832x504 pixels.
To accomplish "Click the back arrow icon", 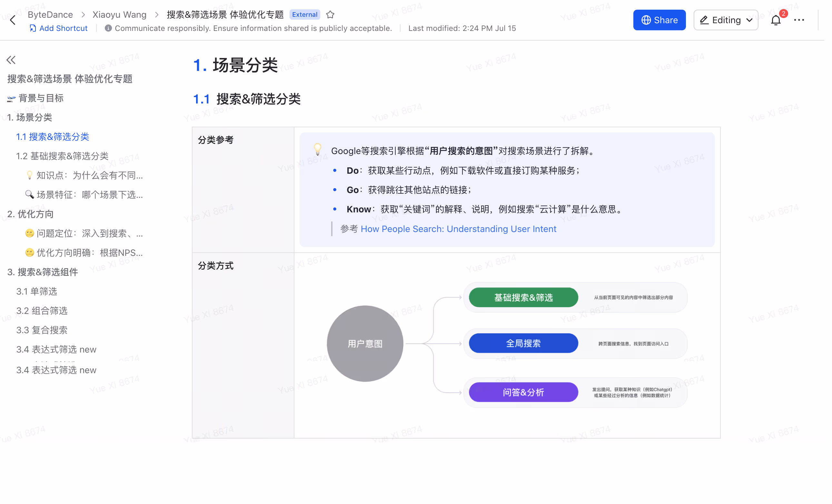I will tap(13, 20).
